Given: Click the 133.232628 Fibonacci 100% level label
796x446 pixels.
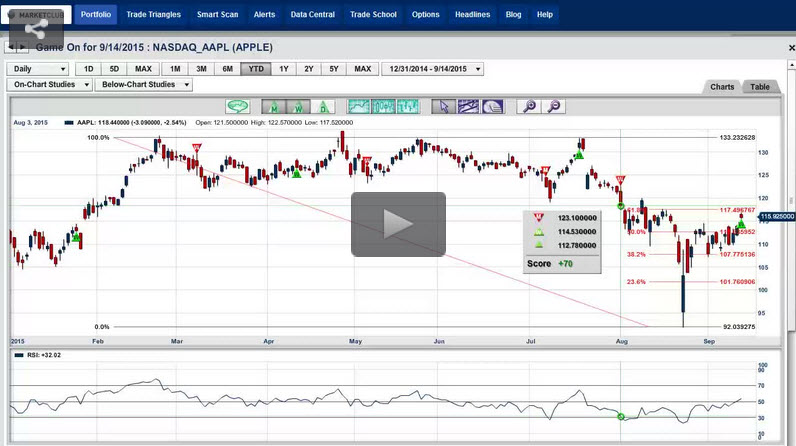Looking at the screenshot, I should pyautogui.click(x=737, y=138).
